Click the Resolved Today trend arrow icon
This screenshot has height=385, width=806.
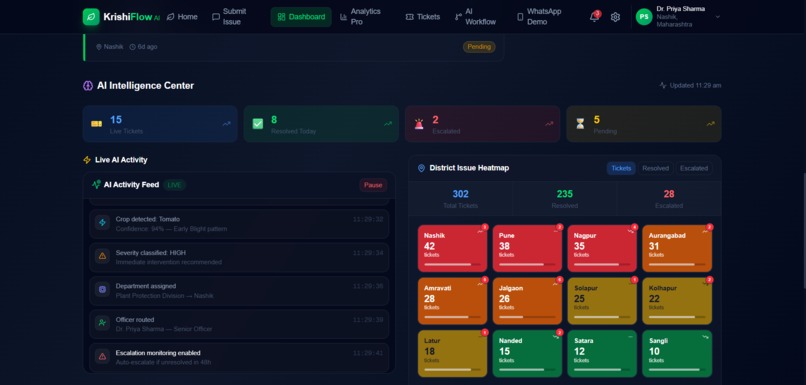pyautogui.click(x=388, y=124)
